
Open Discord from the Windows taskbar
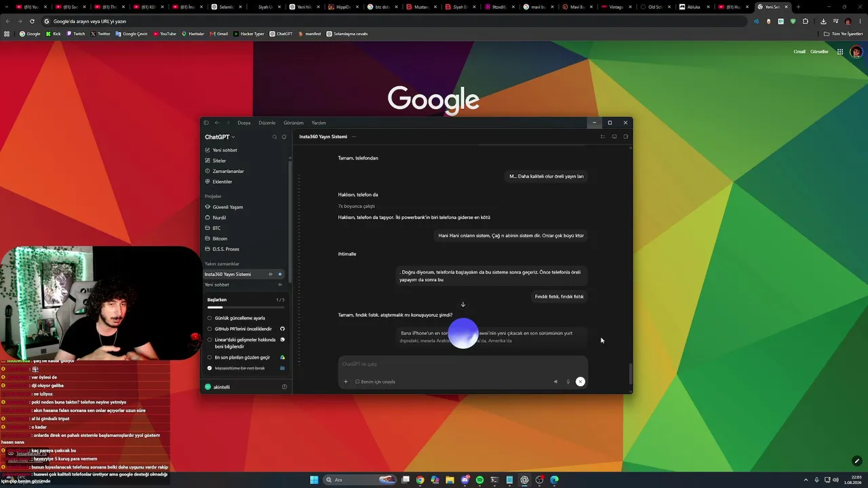pyautogui.click(x=465, y=480)
